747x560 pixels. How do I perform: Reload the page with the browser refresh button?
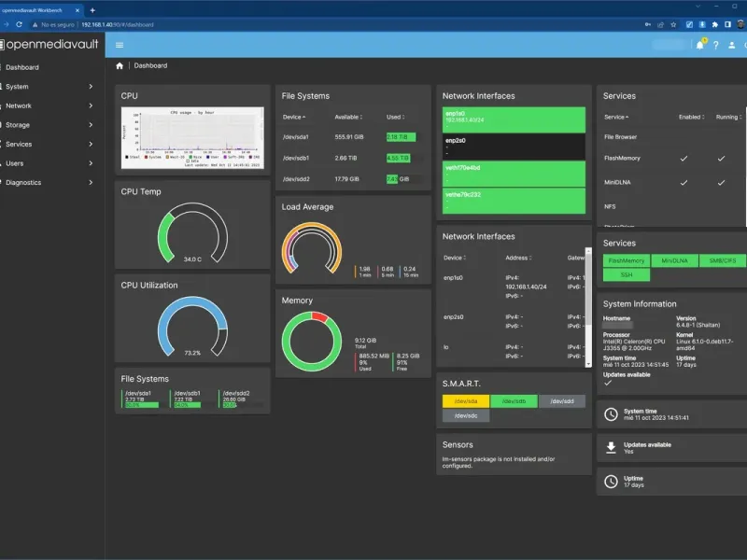19,24
